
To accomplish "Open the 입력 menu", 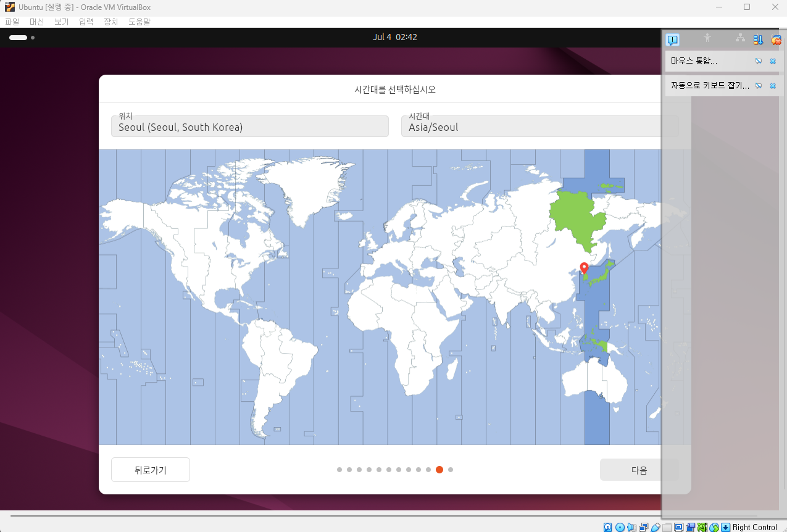I will pyautogui.click(x=86, y=22).
